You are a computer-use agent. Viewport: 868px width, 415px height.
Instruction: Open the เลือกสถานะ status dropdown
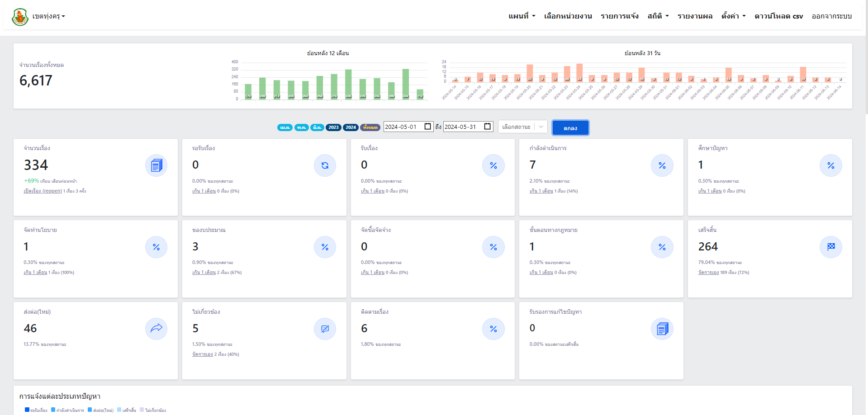(522, 127)
